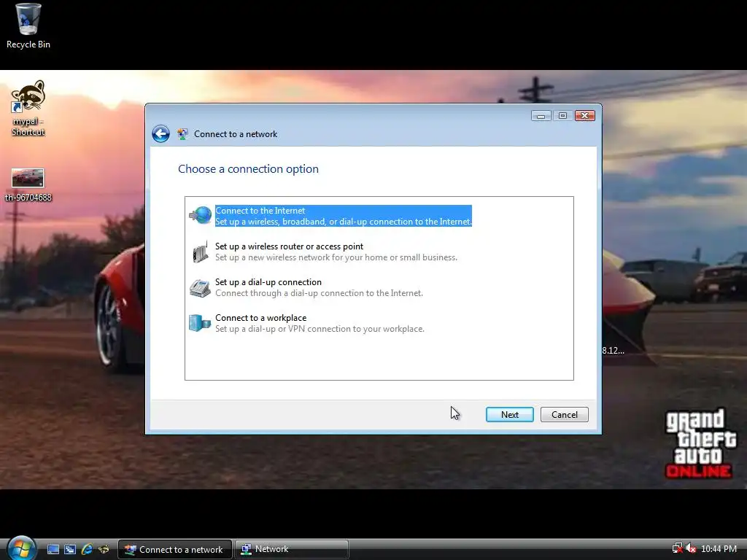
Task: Click the wireless router icon
Action: pos(200,252)
